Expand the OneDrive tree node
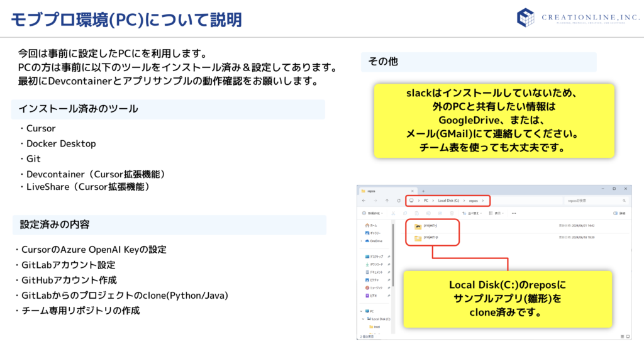The width and height of the screenshot is (644, 344). tap(362, 241)
